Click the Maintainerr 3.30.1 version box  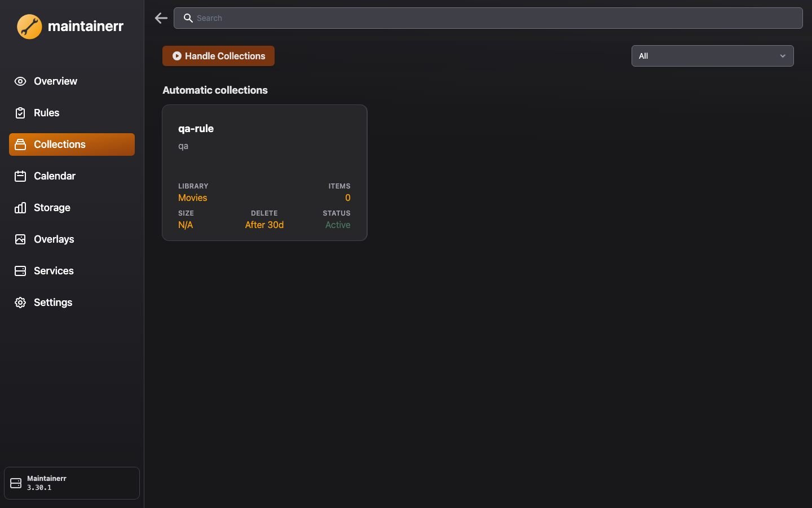coord(72,483)
